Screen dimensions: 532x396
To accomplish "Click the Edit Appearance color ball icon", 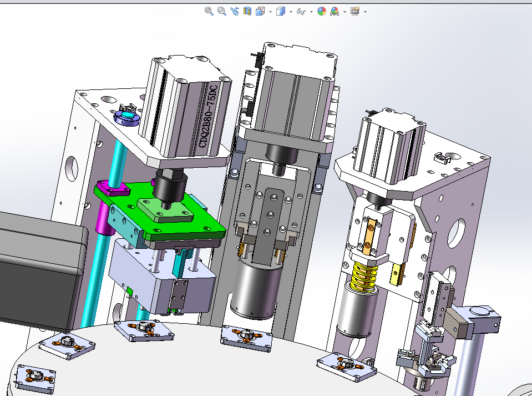I will 322,11.
